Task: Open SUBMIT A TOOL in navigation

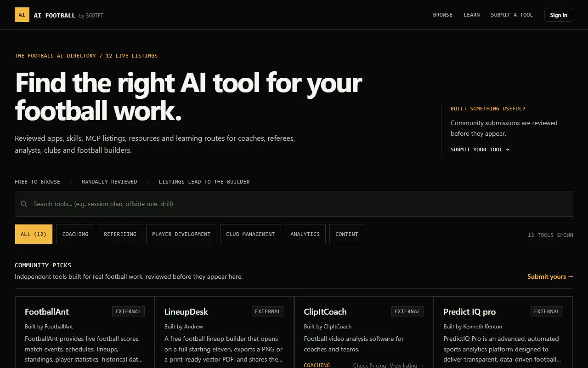Action: pyautogui.click(x=512, y=15)
